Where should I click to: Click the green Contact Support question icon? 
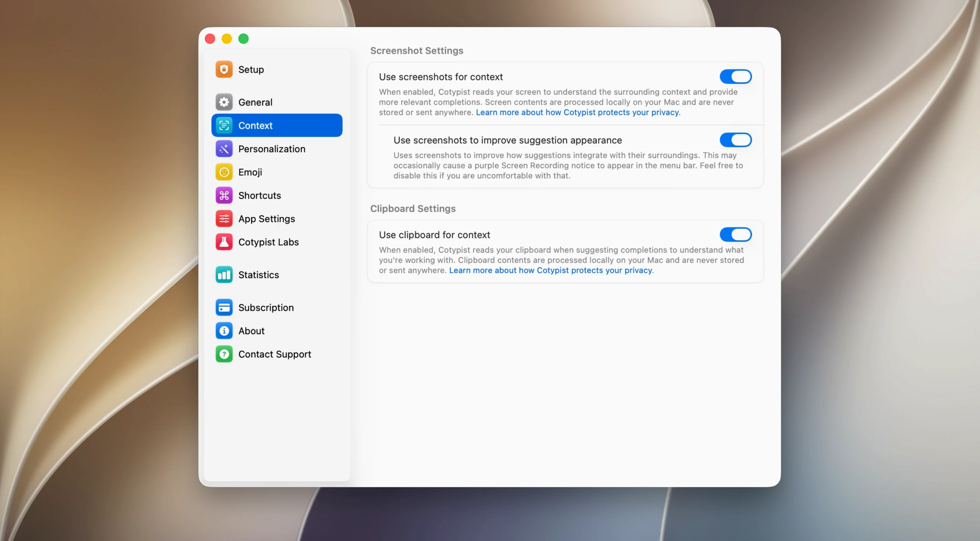pyautogui.click(x=224, y=354)
